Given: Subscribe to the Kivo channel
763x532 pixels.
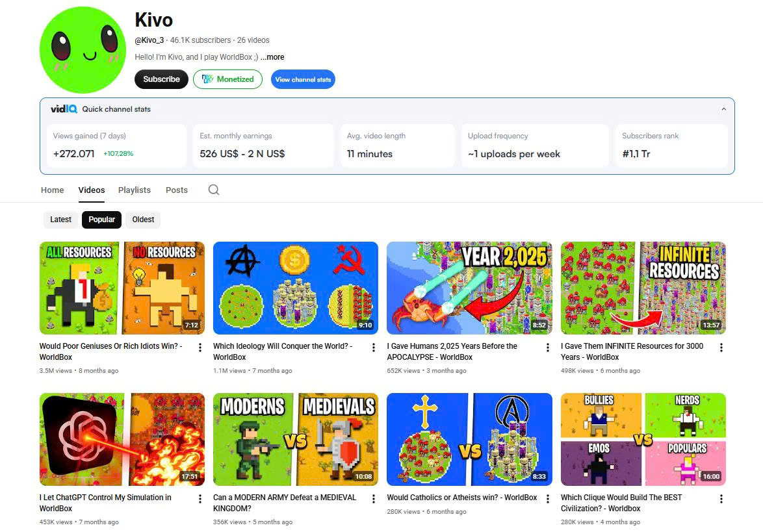Looking at the screenshot, I should pyautogui.click(x=162, y=79).
